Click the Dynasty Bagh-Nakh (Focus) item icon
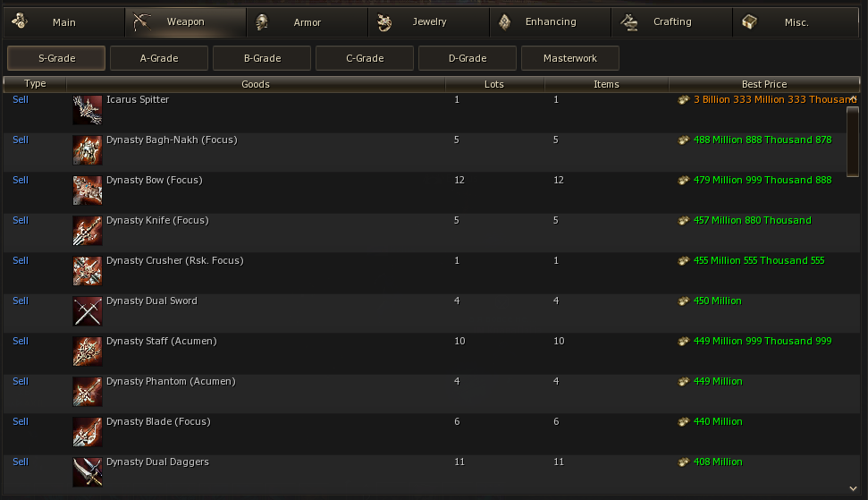This screenshot has height=500, width=868. (88, 150)
